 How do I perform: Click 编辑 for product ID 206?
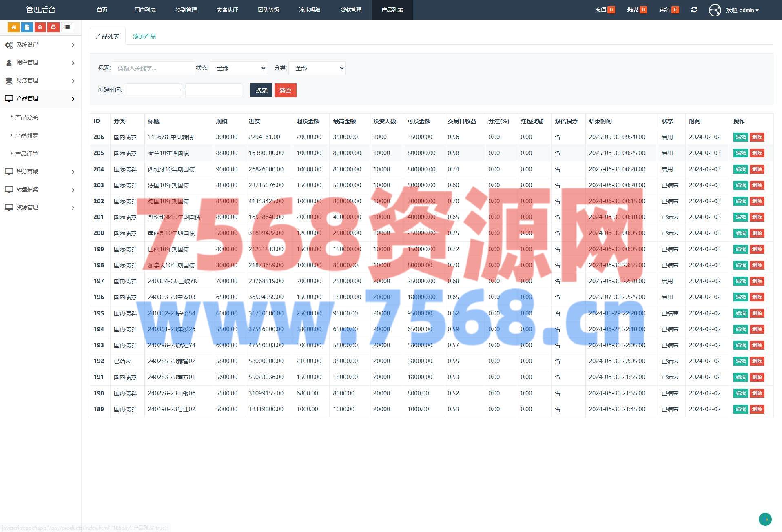coord(740,137)
